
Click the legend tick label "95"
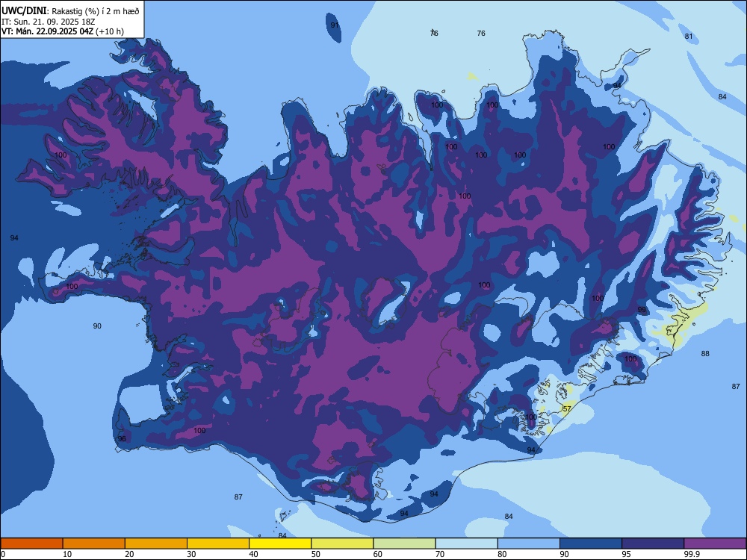point(627,554)
